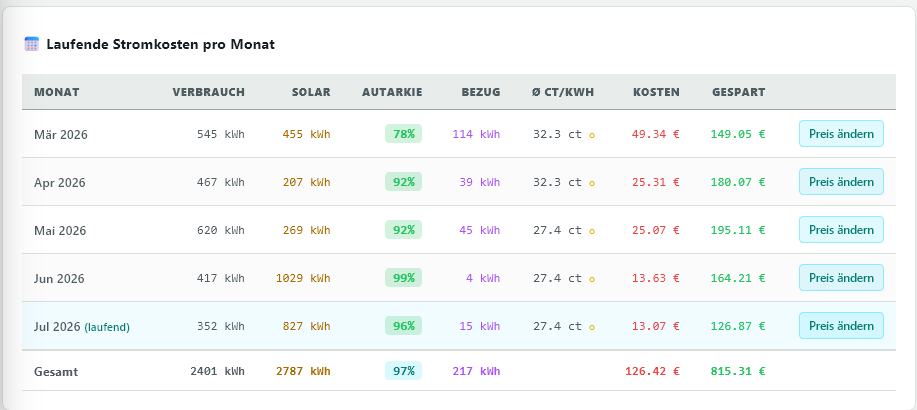Viewport: 917px width, 410px height.
Task: Click the 195.11 € saved value
Action: (738, 230)
